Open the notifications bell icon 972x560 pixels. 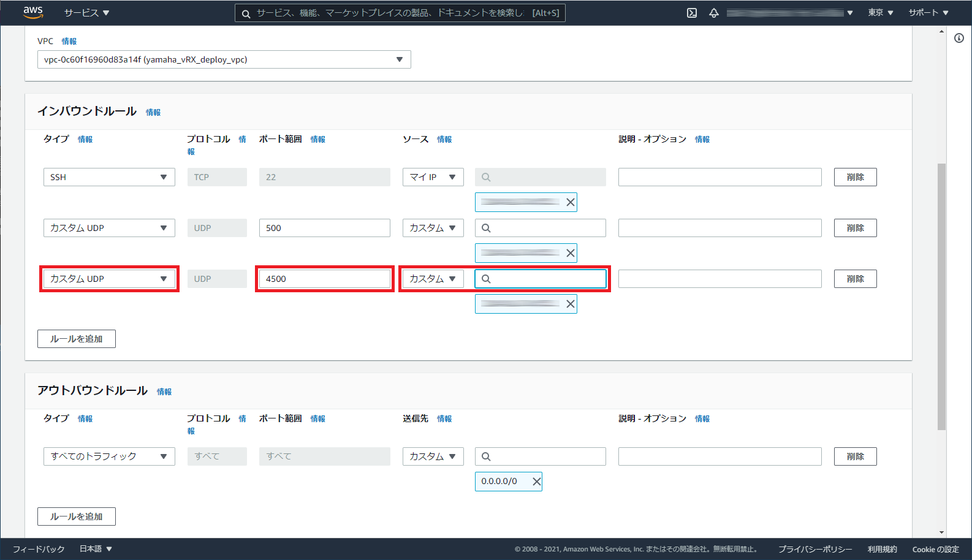point(714,13)
